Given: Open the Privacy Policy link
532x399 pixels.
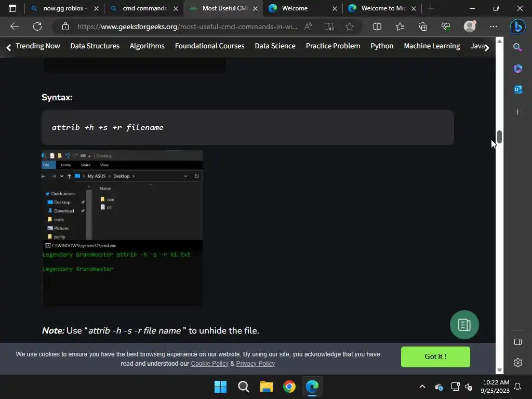Looking at the screenshot, I should click(255, 363).
